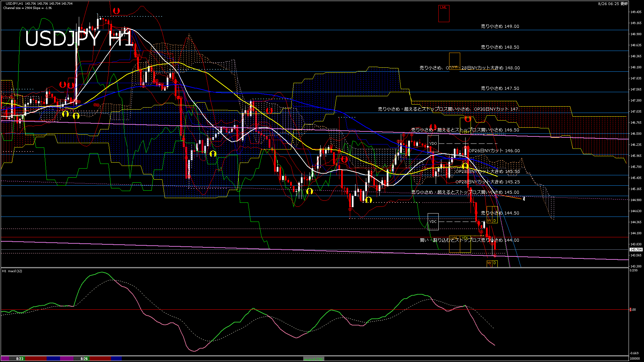Click the Channel size = 2904 Slope text
Image resolution: width=644 pixels, height=362 pixels.
28,8
